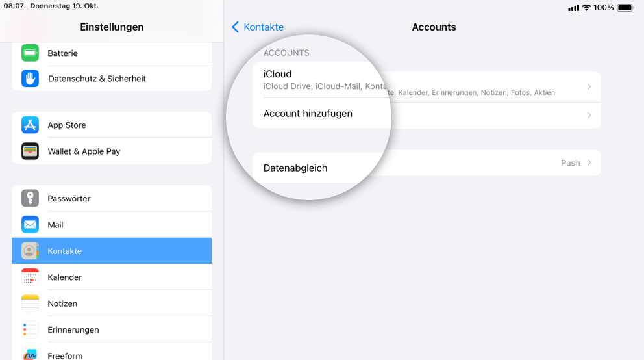Tap the Passwörter key icon
The height and width of the screenshot is (360, 644).
[x=30, y=198]
